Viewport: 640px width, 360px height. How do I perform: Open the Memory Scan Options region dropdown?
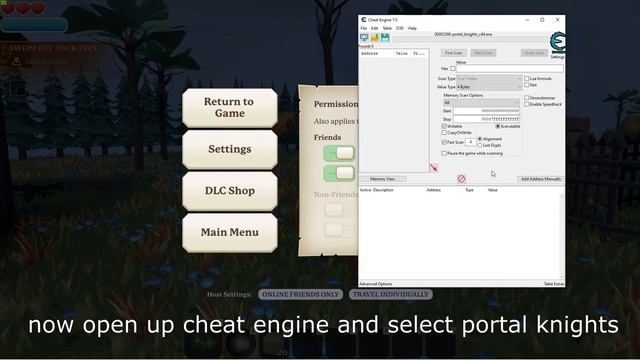pyautogui.click(x=482, y=102)
